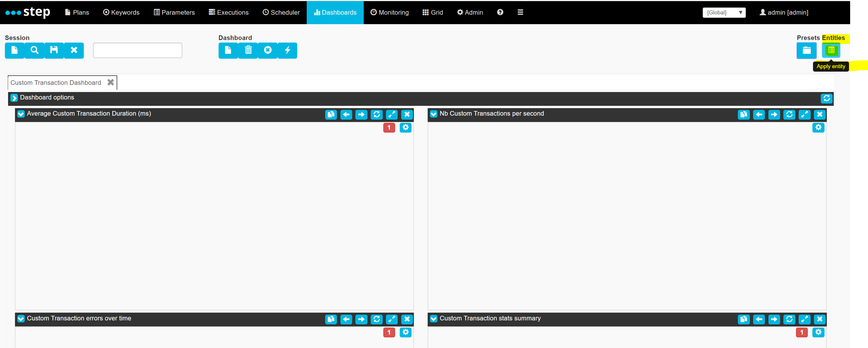The image size is (868, 348).
Task: Open gear settings of stats summary widget
Action: coord(818,332)
